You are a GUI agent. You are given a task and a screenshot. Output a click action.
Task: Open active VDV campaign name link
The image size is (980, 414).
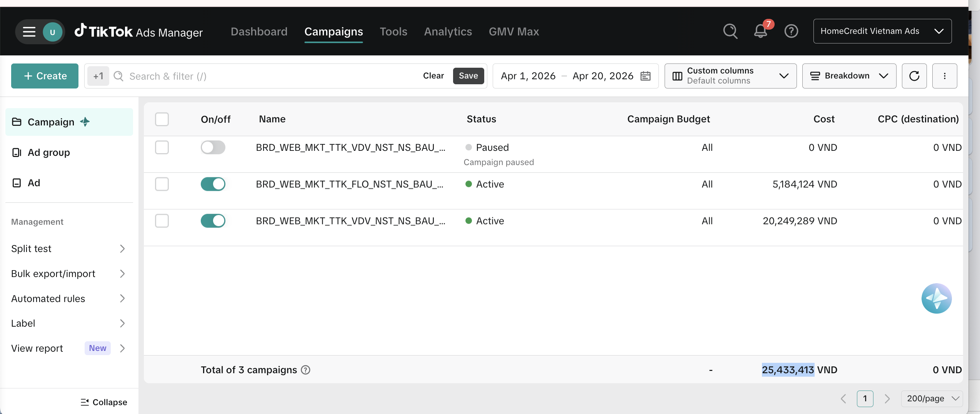coord(351,221)
